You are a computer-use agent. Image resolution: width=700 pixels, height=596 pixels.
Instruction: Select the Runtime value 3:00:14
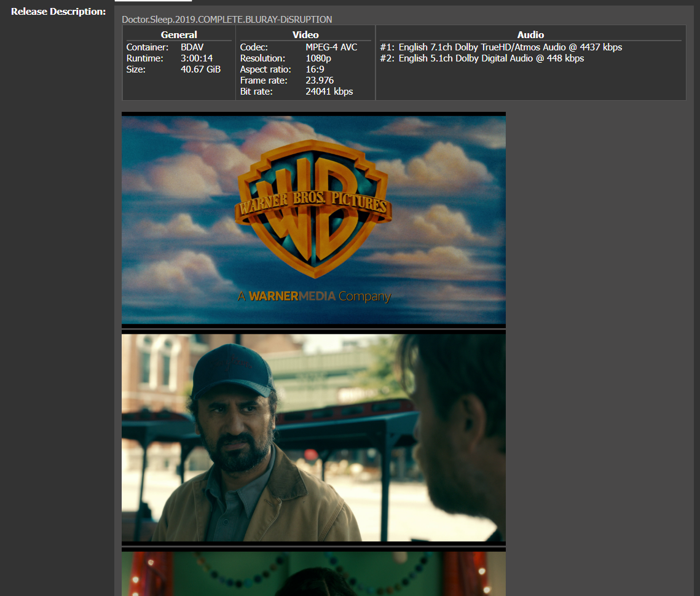click(x=197, y=58)
